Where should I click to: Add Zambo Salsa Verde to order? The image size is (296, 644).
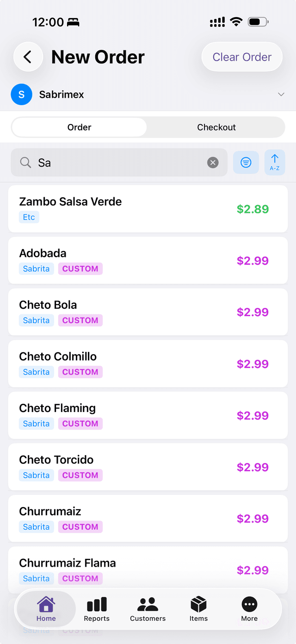(x=148, y=209)
